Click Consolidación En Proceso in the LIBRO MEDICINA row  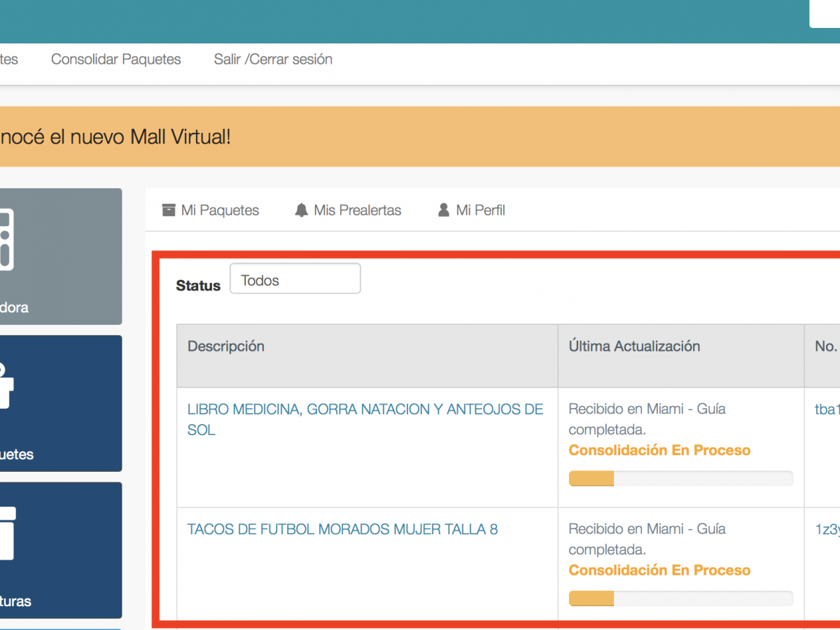pos(659,451)
